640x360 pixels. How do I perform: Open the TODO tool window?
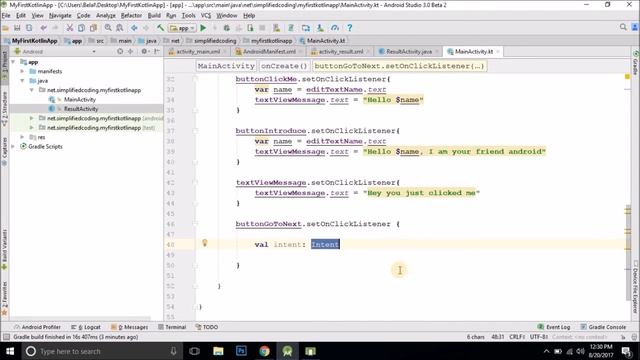pyautogui.click(x=207, y=327)
